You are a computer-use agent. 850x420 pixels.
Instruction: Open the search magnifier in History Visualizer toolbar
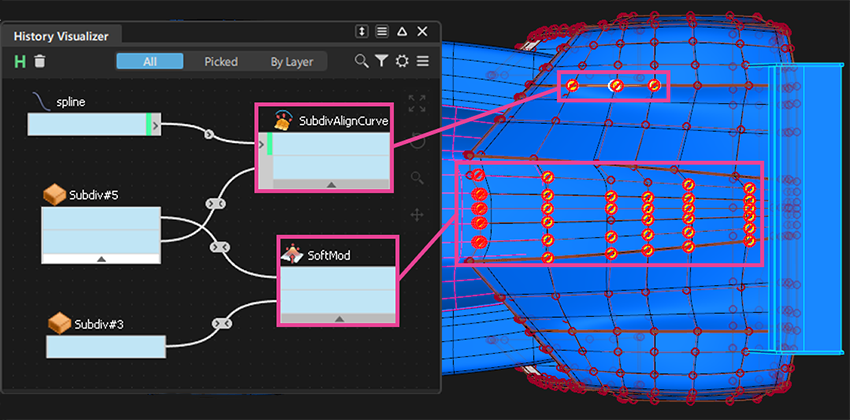pyautogui.click(x=361, y=61)
